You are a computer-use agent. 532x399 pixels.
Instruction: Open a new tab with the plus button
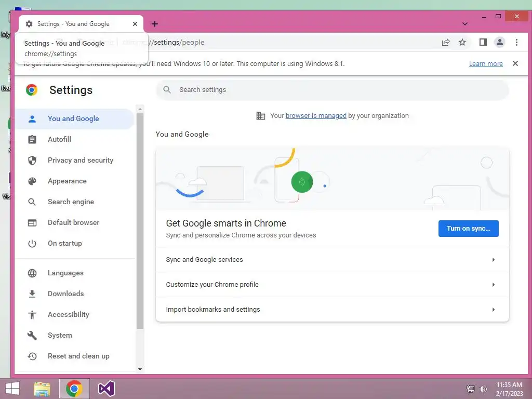coord(155,24)
